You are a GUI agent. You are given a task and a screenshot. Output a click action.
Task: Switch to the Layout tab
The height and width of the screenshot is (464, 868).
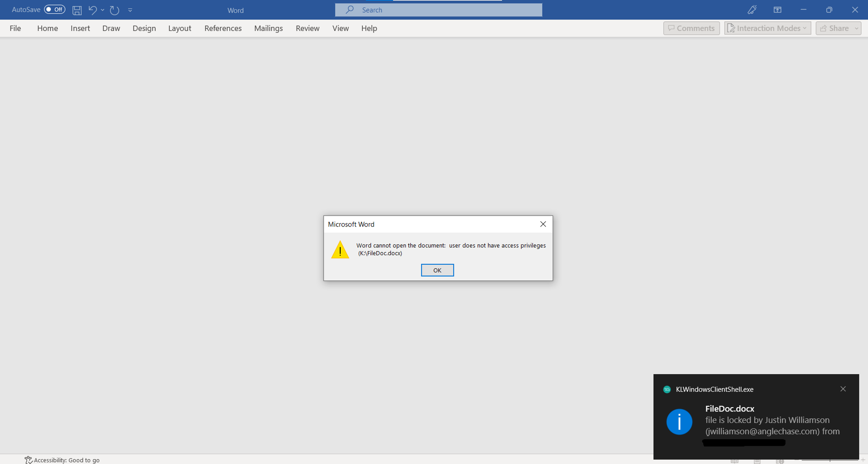coord(180,28)
